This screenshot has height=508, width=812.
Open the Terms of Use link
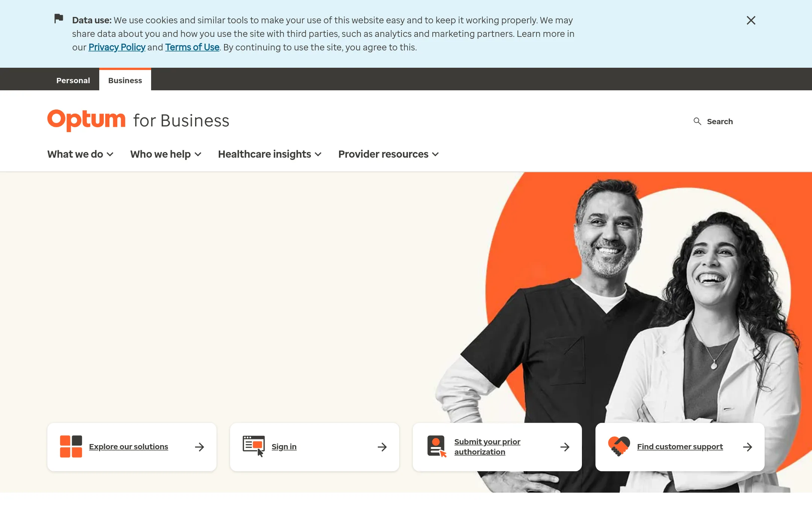192,47
